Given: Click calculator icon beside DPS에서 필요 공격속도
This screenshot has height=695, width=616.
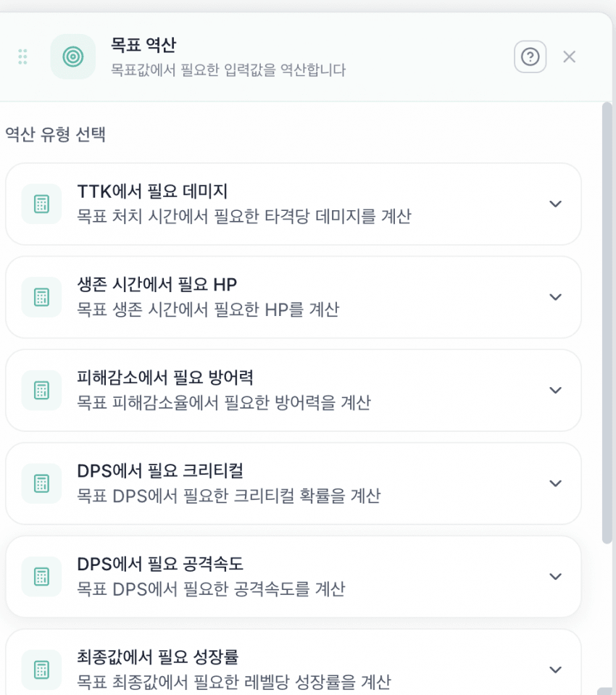Looking at the screenshot, I should coord(41,577).
